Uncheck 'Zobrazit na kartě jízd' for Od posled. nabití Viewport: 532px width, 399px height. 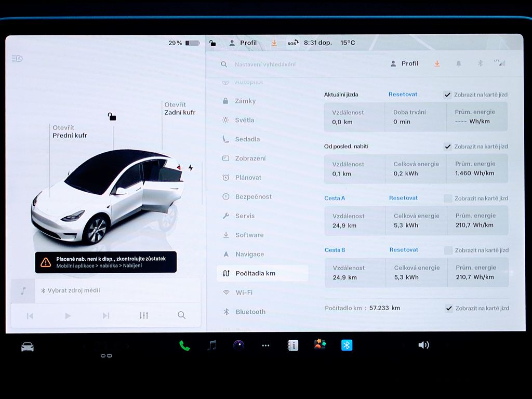448,147
